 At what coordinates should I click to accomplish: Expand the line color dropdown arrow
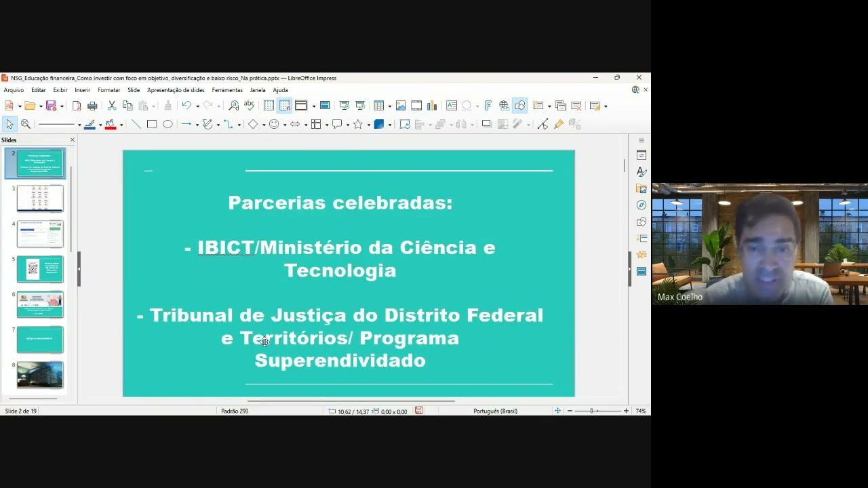[100, 125]
